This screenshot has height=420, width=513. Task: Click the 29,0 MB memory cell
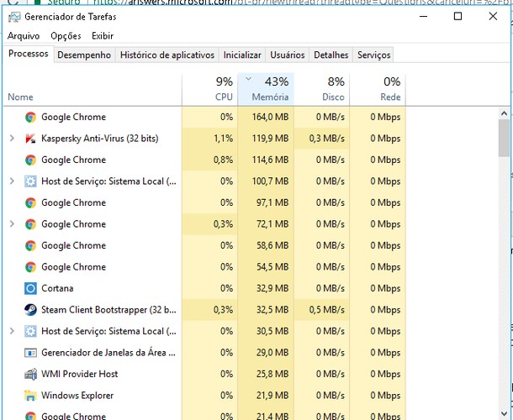tap(266, 353)
